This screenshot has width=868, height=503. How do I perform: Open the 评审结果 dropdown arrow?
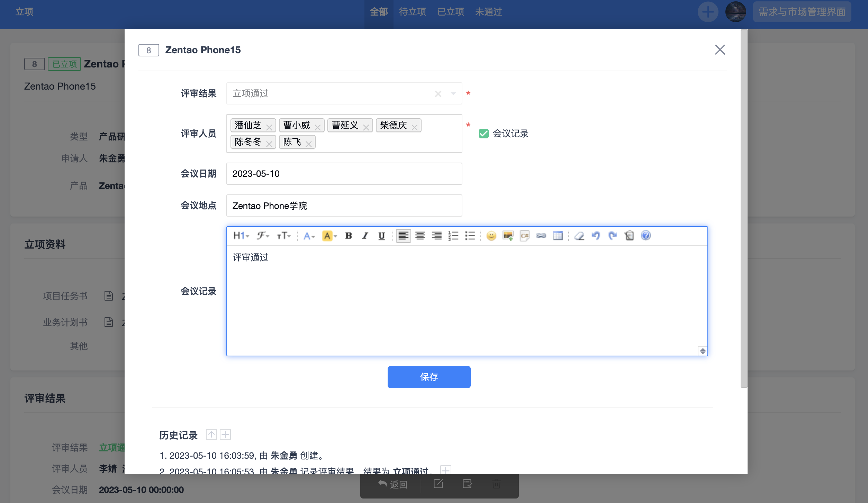click(453, 94)
